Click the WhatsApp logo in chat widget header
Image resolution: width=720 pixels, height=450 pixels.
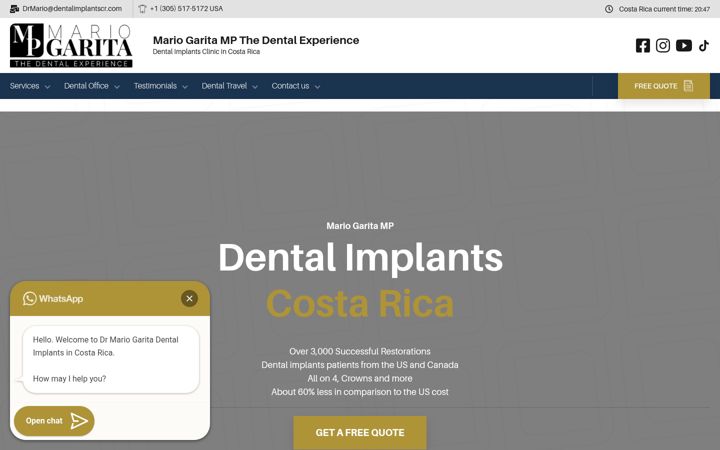click(30, 298)
